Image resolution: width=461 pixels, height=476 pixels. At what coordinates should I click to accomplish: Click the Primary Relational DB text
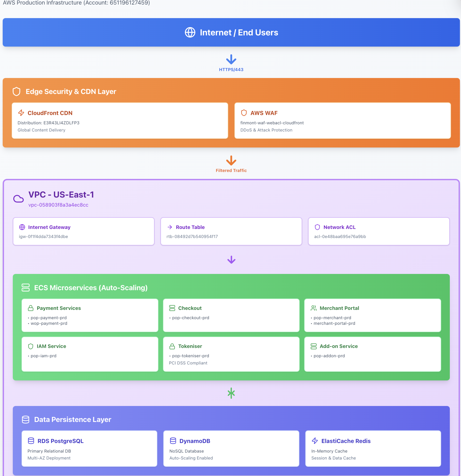[x=49, y=451]
